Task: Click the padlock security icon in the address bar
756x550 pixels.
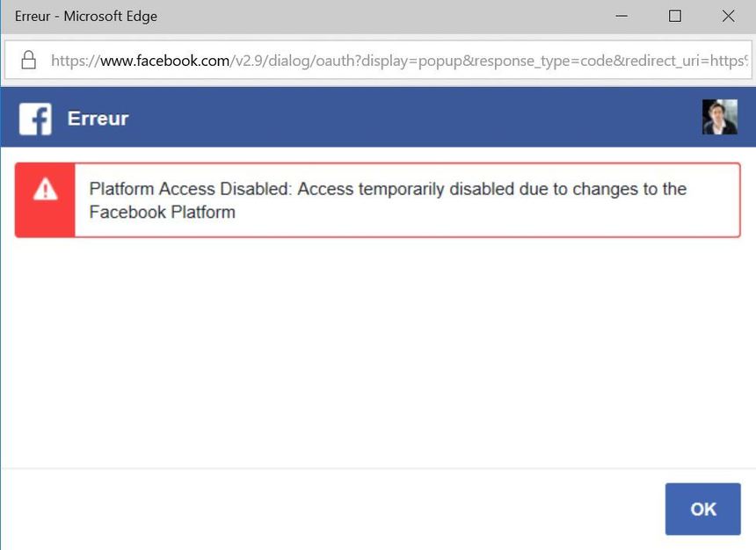Action: click(28, 61)
